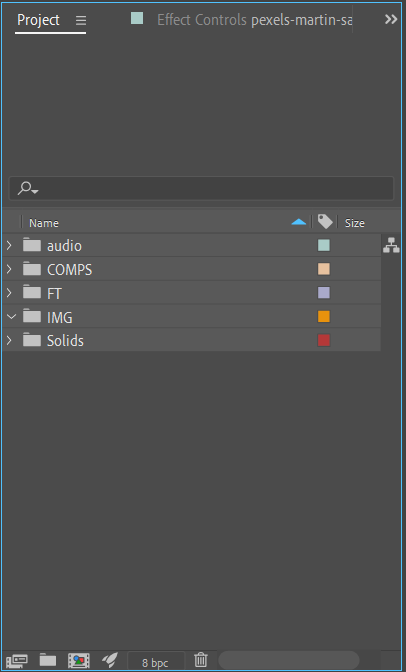Switch to the Project tab
Screen dimensions: 406x672
pyautogui.click(x=38, y=20)
